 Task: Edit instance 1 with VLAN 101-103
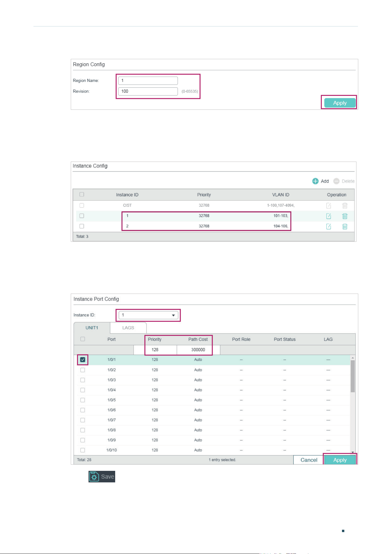[x=329, y=216]
